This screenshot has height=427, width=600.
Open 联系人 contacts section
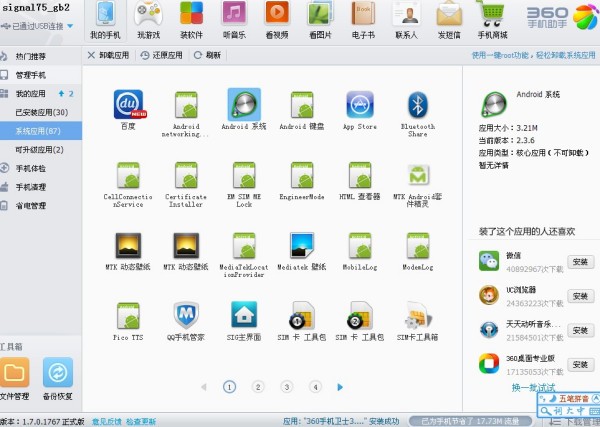(406, 21)
